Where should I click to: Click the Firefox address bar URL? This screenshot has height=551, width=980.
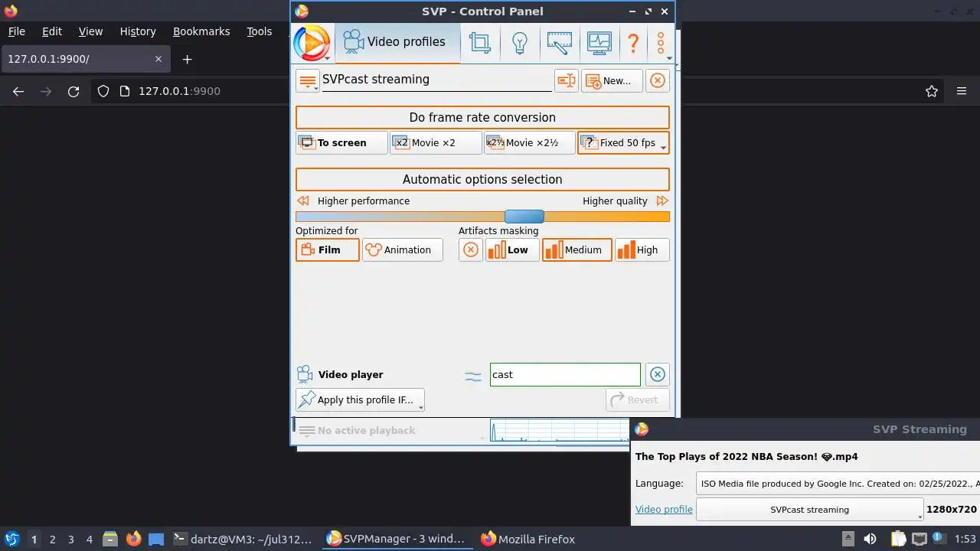coord(179,91)
